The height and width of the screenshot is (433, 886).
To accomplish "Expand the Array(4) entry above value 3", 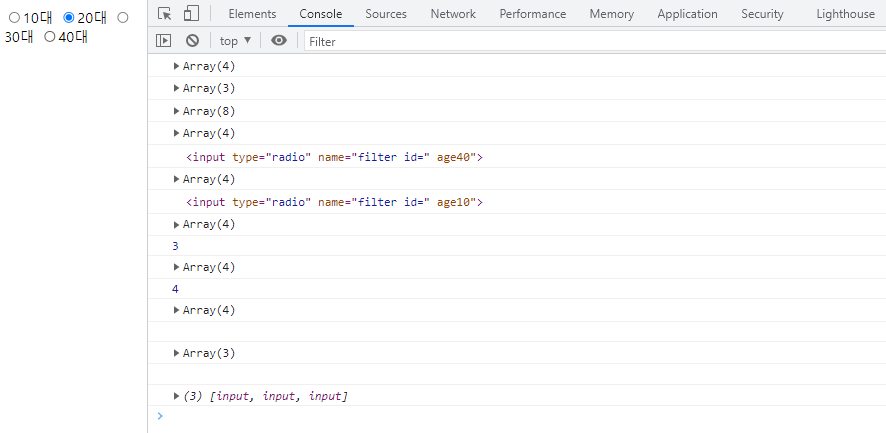I will [x=176, y=224].
